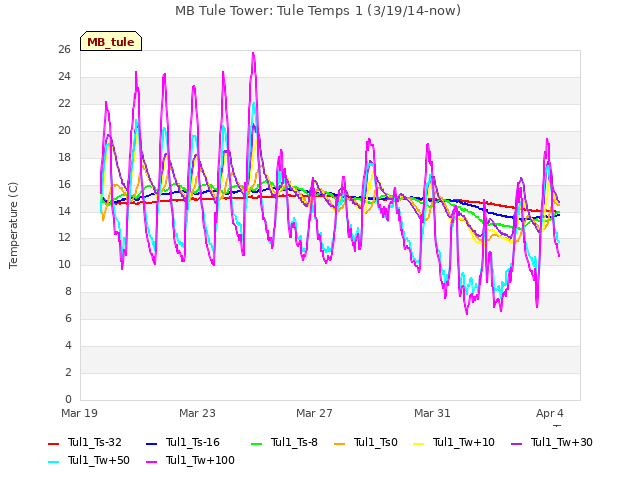
Task: Click the purple Tul1_Tw+30 legend swatch
Action: 516,444
